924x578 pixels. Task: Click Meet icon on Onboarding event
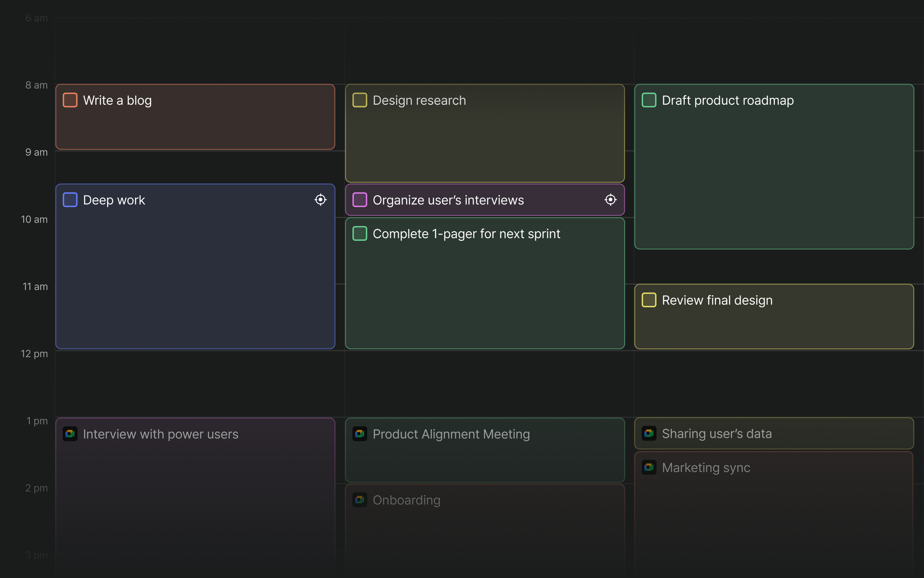click(x=359, y=500)
